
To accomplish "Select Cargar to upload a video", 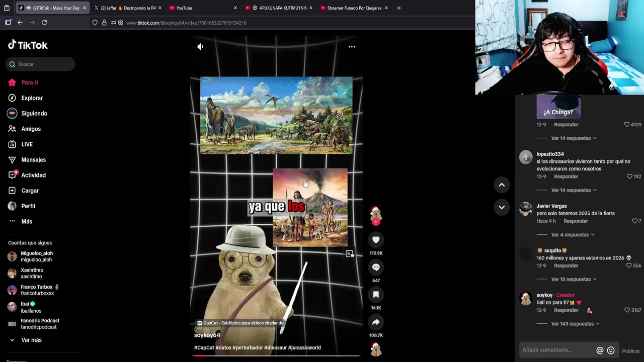I will coord(30,191).
